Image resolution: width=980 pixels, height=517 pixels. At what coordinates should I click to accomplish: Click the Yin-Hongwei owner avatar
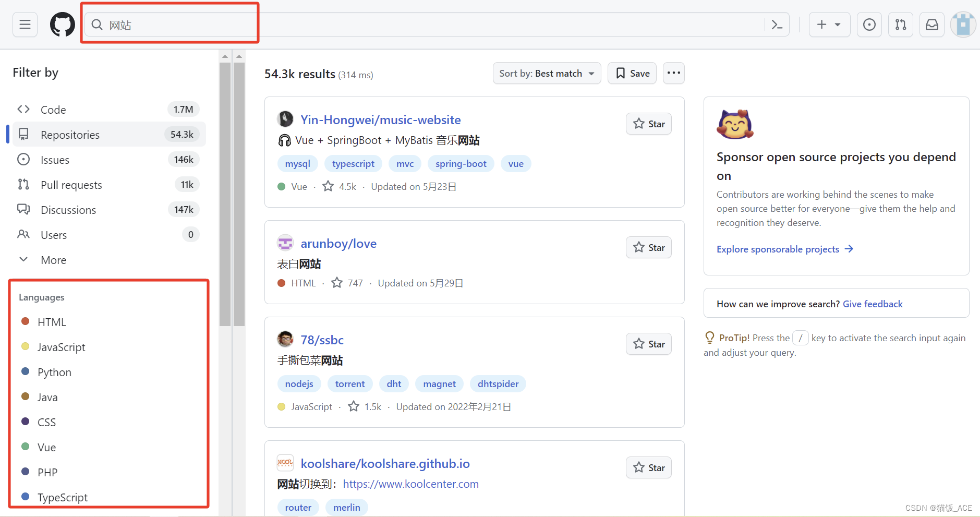point(285,119)
